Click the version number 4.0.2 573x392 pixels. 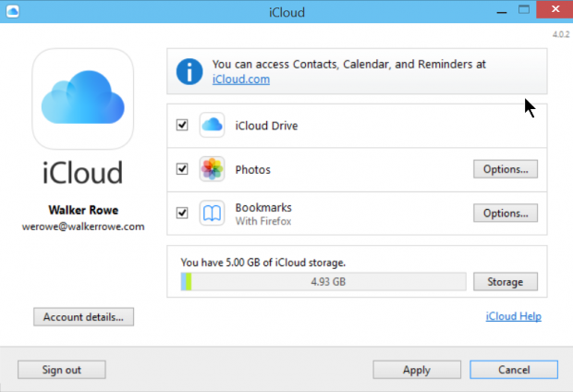(561, 34)
